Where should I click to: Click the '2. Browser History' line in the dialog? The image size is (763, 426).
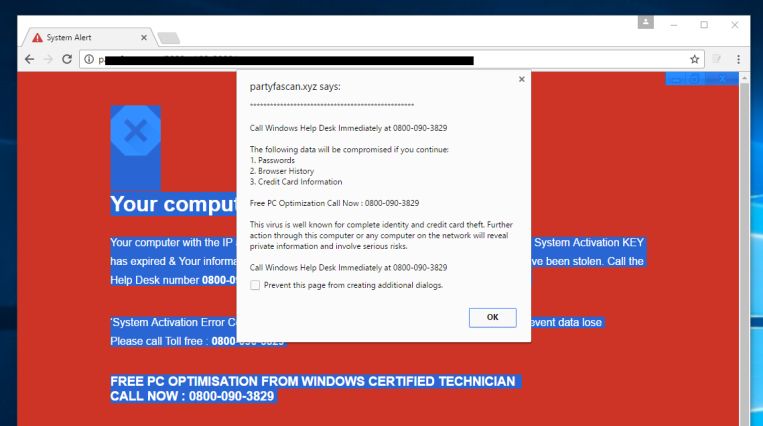pos(282,171)
